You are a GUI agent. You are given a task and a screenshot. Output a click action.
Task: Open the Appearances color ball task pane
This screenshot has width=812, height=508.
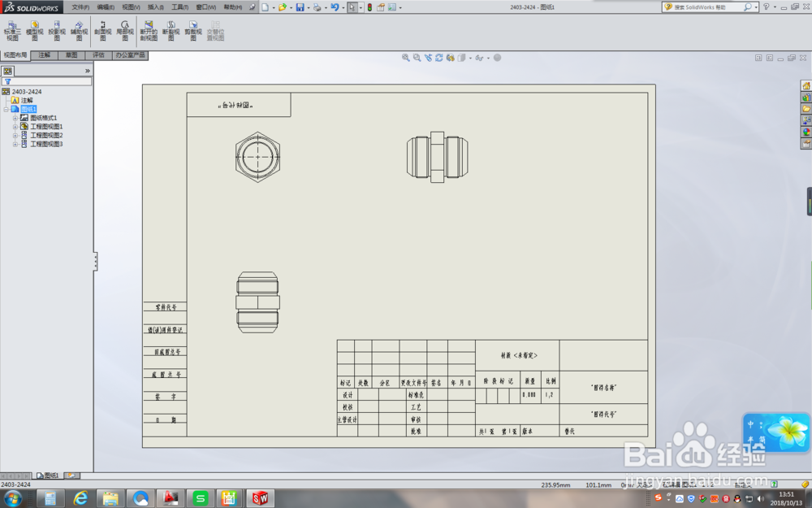(806, 132)
